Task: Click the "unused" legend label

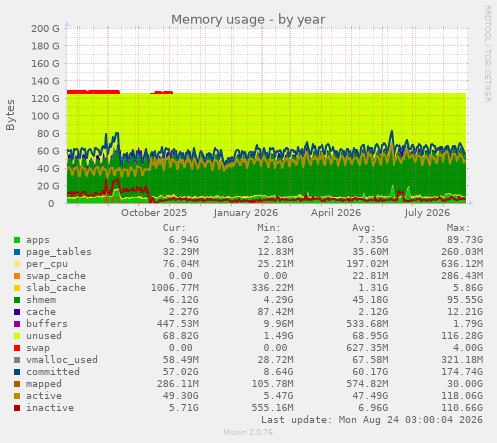Action: [x=44, y=336]
